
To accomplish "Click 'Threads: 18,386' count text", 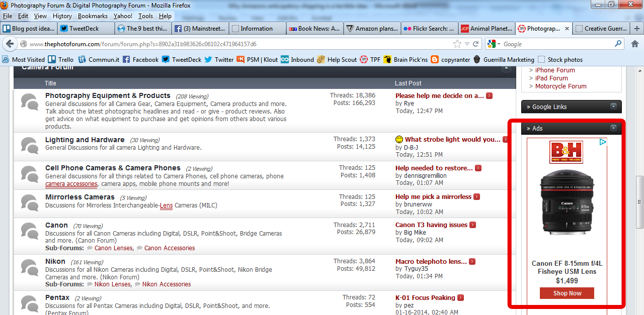I will [x=353, y=95].
